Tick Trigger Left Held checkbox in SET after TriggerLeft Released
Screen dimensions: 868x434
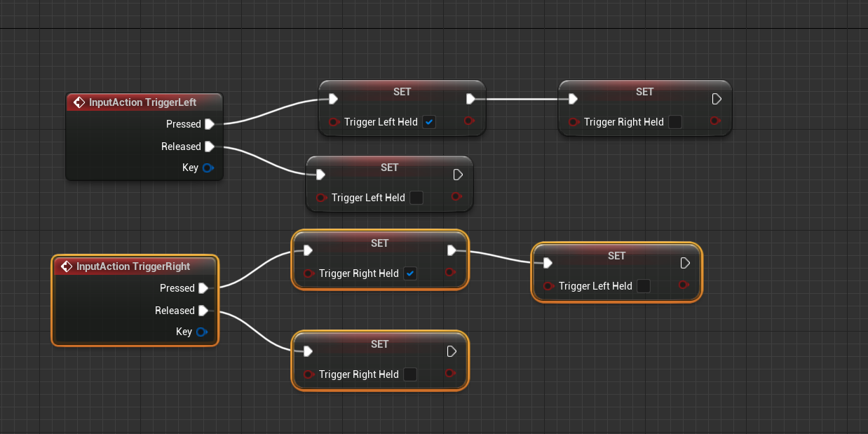tap(416, 198)
